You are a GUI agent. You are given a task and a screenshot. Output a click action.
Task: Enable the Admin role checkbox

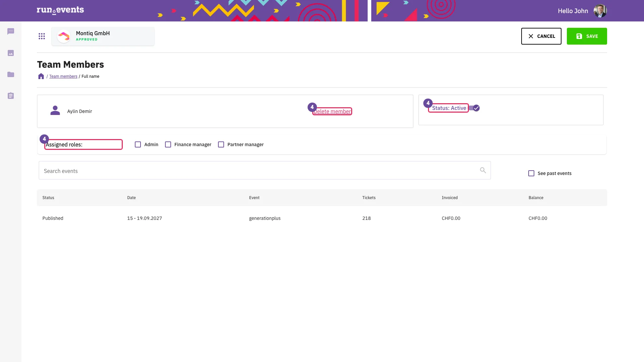pos(138,144)
